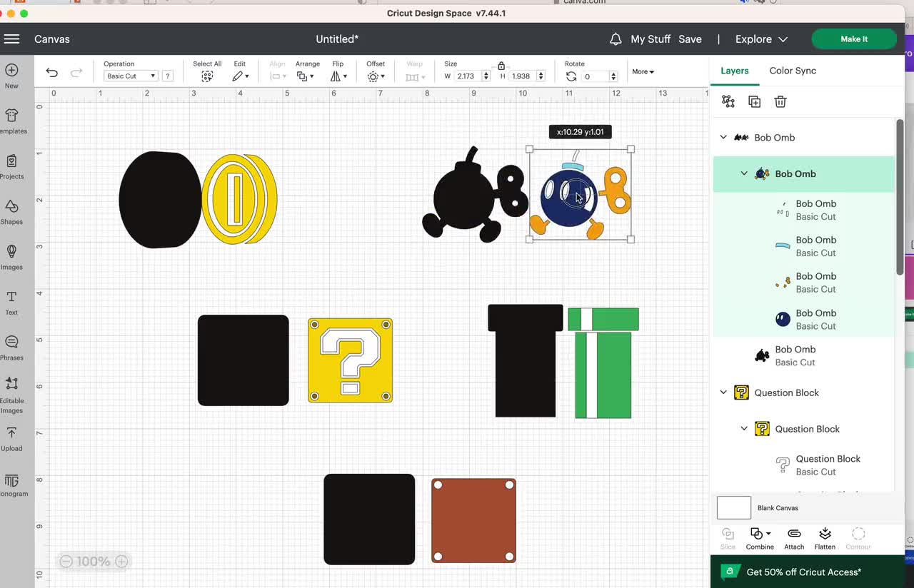Redo the last action
The image size is (914, 588).
coord(76,72)
